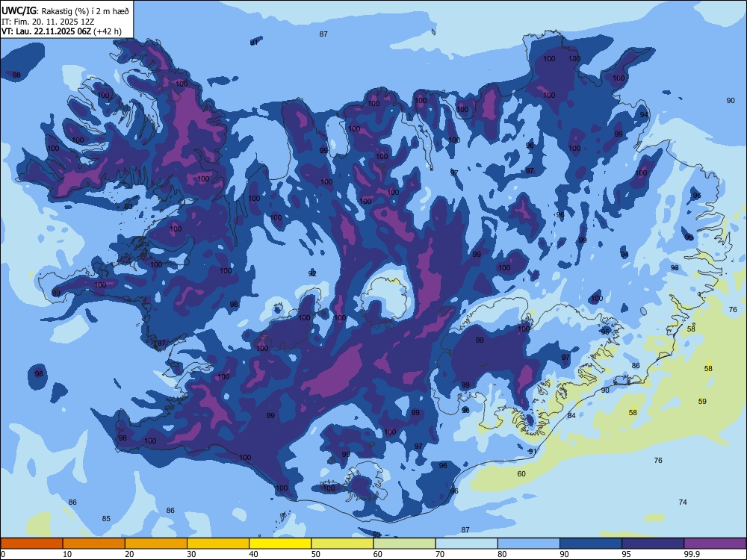This screenshot has height=560, width=747.
Task: Click the dark blue 90–95 legend swatch
Action: coord(591,544)
